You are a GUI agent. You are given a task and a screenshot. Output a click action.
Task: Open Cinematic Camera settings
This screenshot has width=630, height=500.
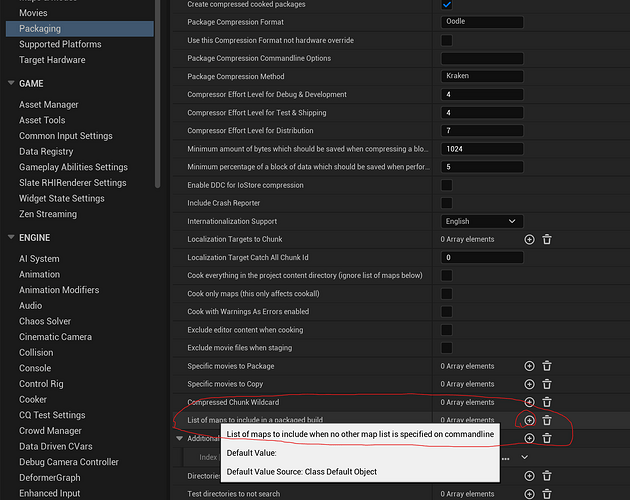pos(55,337)
